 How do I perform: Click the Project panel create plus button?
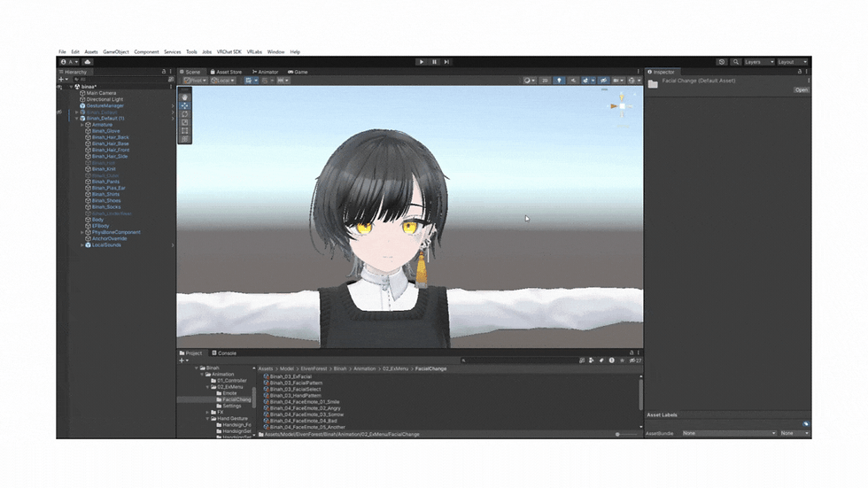coord(183,360)
